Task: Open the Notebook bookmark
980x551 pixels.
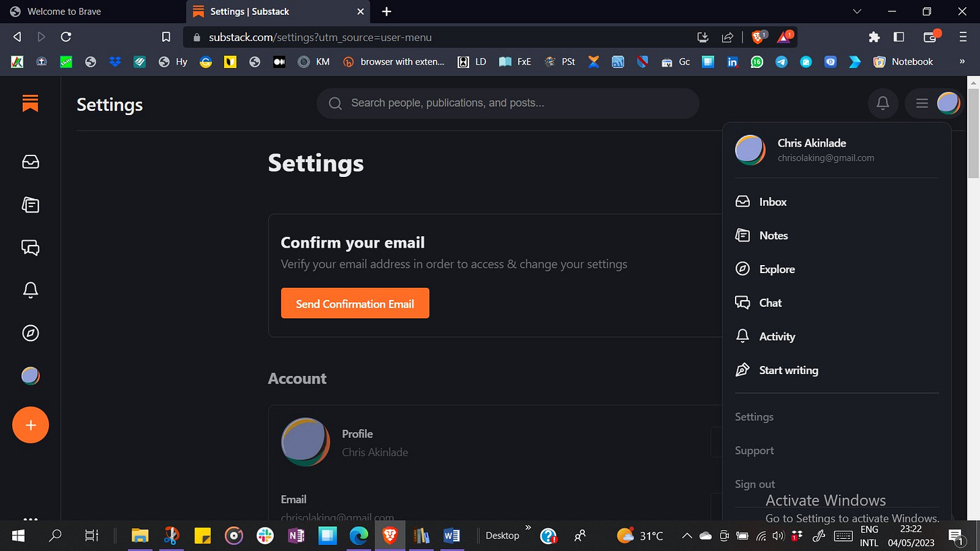Action: coord(903,61)
